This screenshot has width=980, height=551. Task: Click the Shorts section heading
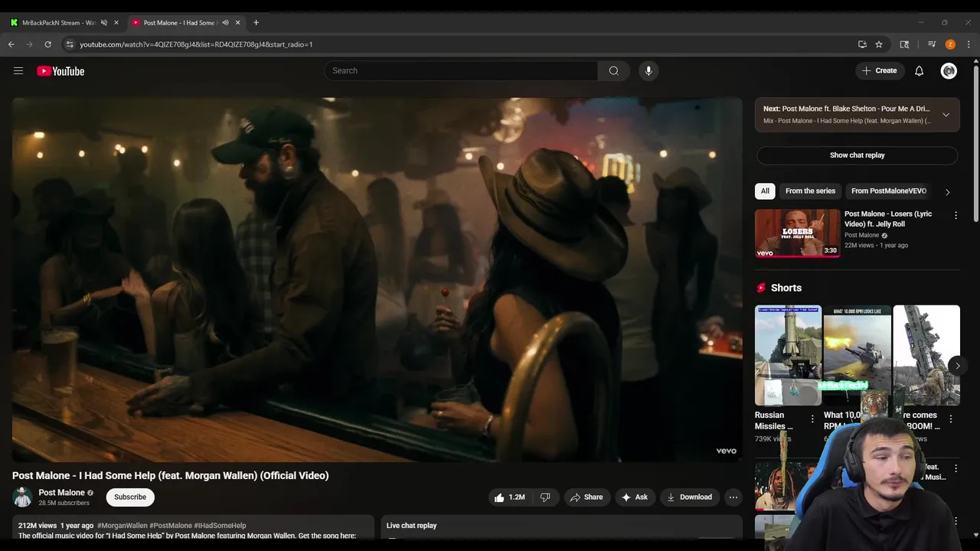(786, 288)
